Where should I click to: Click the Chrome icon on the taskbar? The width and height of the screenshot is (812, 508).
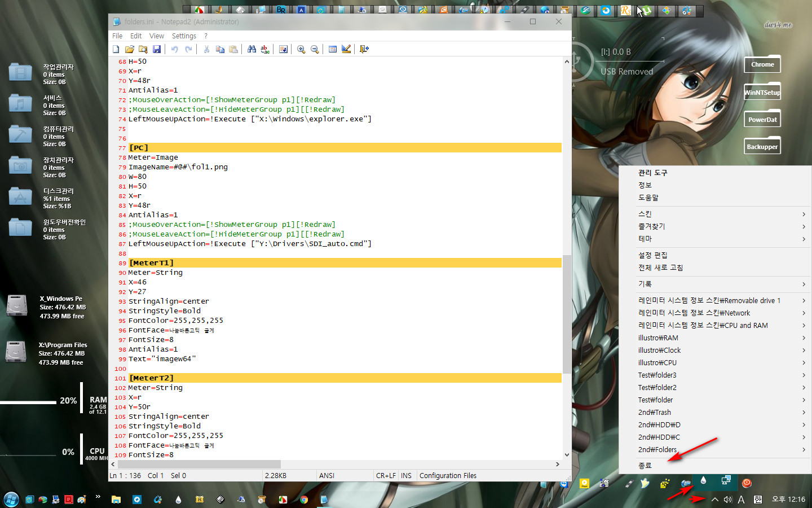click(304, 500)
